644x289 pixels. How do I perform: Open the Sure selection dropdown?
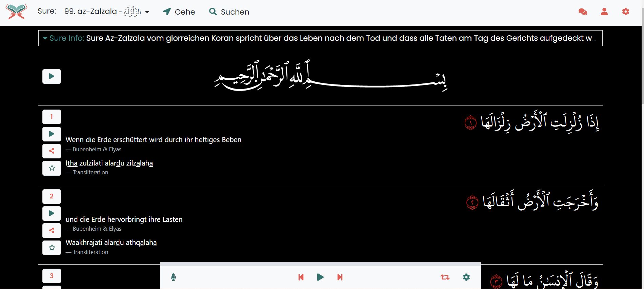(x=106, y=12)
